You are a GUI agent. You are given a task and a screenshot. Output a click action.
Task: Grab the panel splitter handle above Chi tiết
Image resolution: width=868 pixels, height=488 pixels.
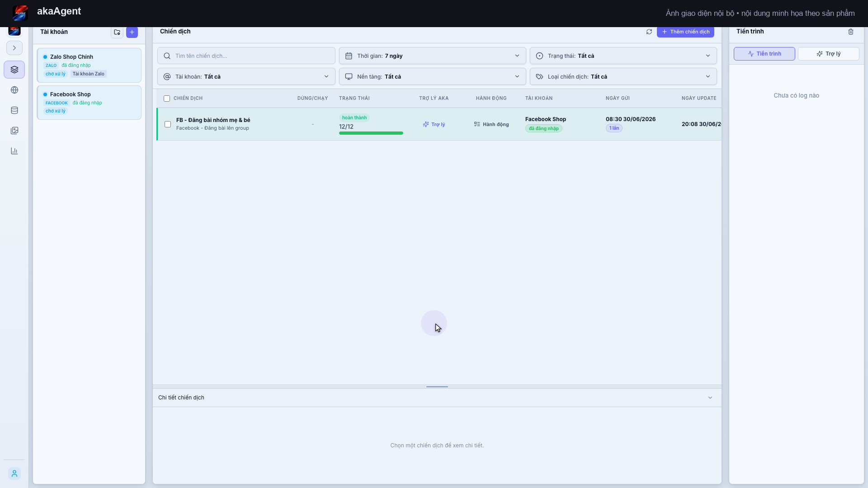437,387
